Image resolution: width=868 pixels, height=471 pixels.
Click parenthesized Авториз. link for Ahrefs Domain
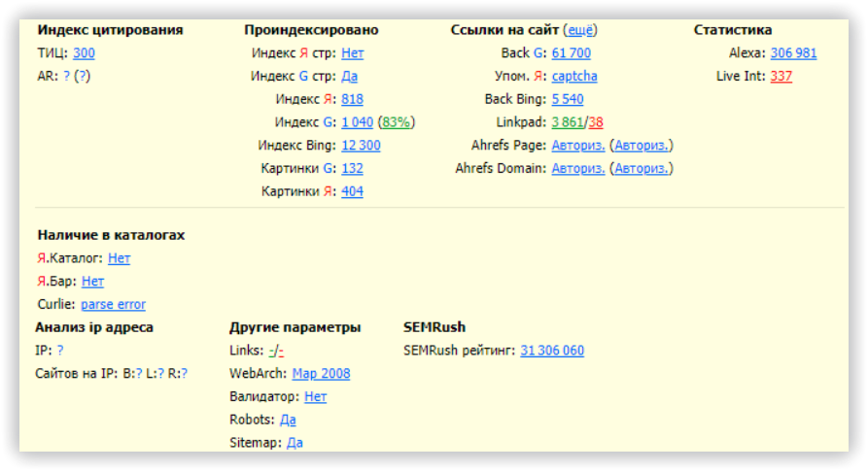[641, 169]
